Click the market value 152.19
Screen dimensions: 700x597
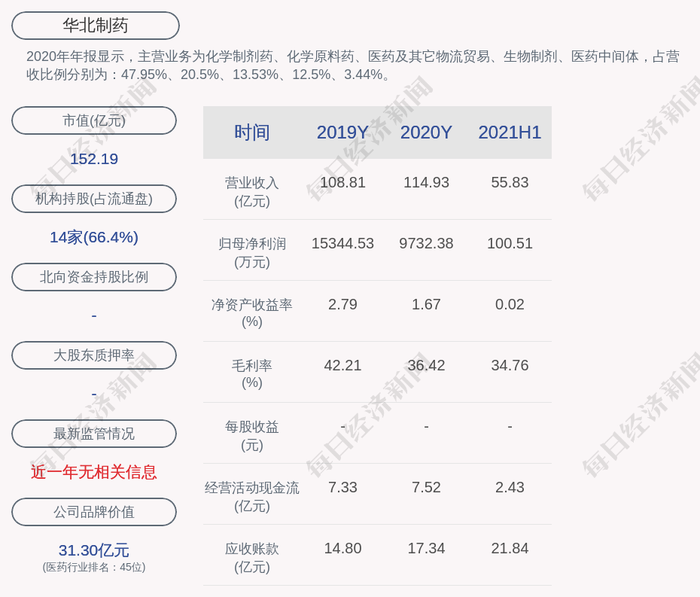(94, 159)
